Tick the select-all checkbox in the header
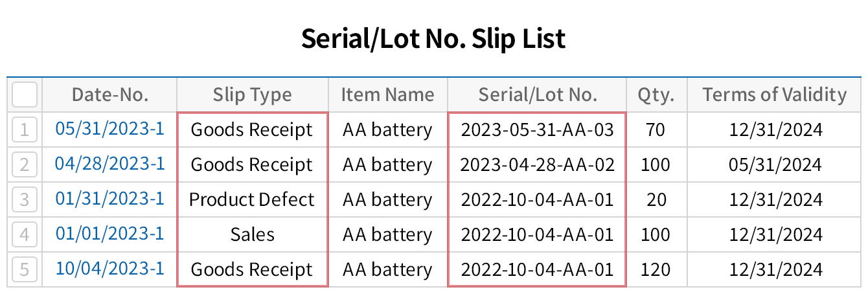The image size is (868, 294). pyautogui.click(x=25, y=95)
